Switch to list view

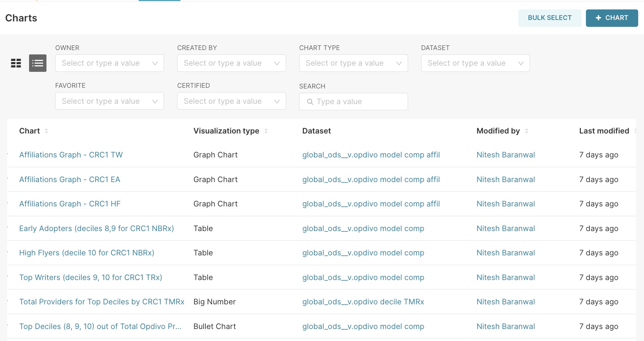(38, 63)
